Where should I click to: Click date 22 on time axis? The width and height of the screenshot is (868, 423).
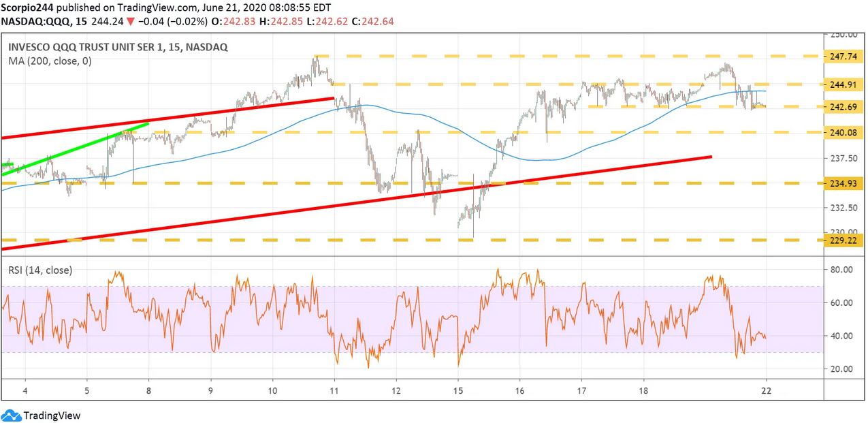click(x=767, y=390)
